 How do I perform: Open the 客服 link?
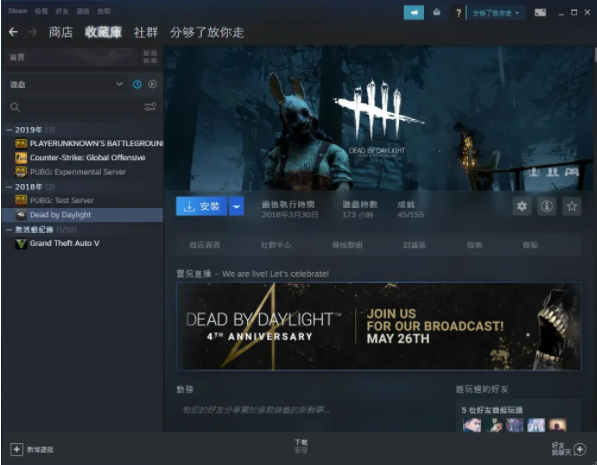pyautogui.click(x=530, y=245)
